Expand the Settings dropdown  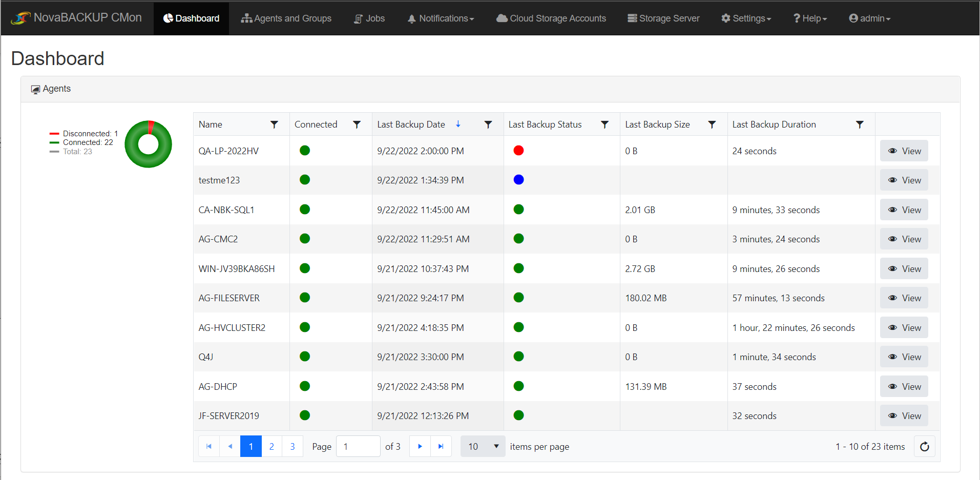point(746,18)
